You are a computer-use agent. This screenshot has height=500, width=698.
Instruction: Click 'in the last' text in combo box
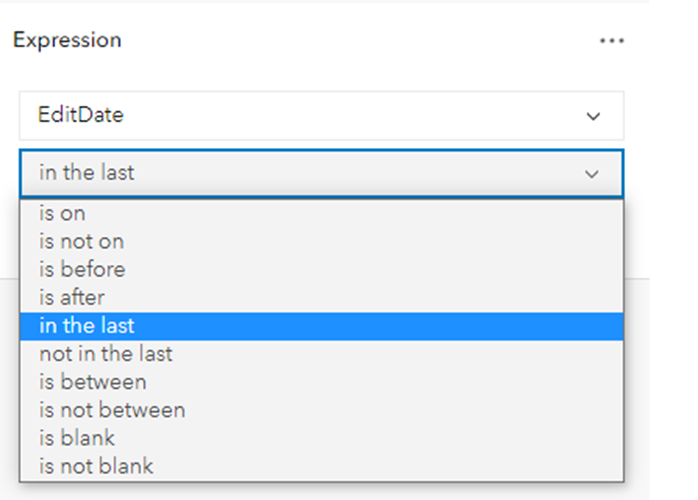pyautogui.click(x=87, y=173)
